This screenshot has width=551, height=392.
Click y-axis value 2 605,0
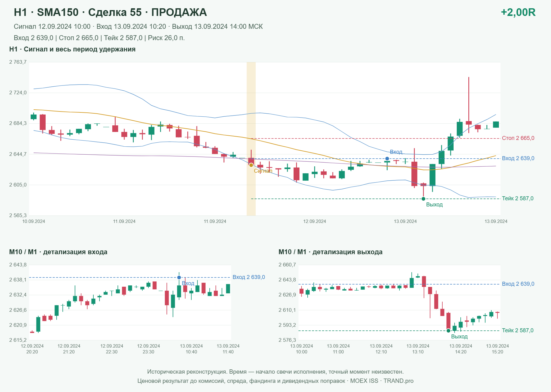point(18,185)
